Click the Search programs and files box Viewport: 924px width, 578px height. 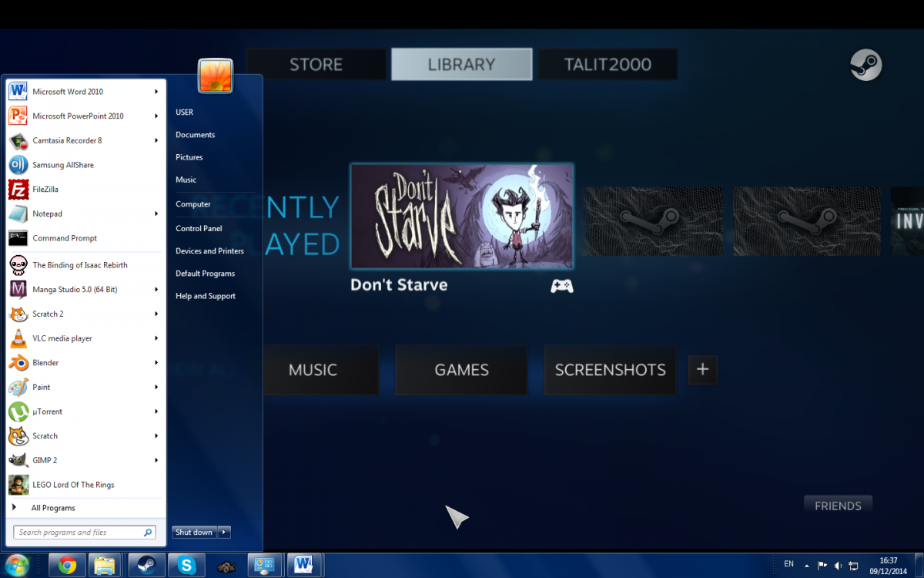(85, 533)
